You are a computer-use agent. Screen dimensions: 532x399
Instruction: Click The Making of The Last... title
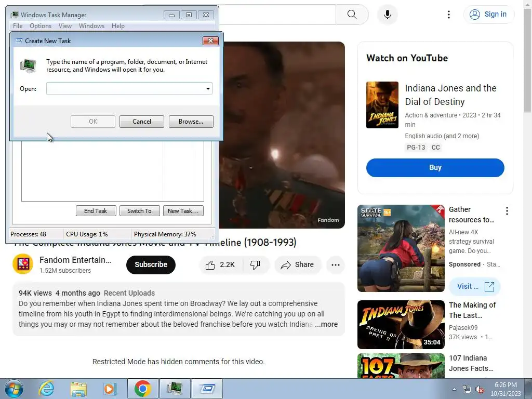[472, 310]
